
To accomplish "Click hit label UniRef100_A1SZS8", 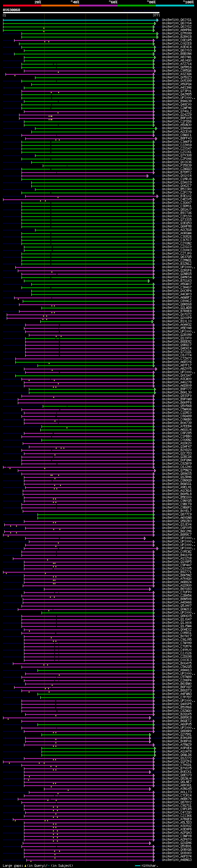I will click(x=177, y=559).
